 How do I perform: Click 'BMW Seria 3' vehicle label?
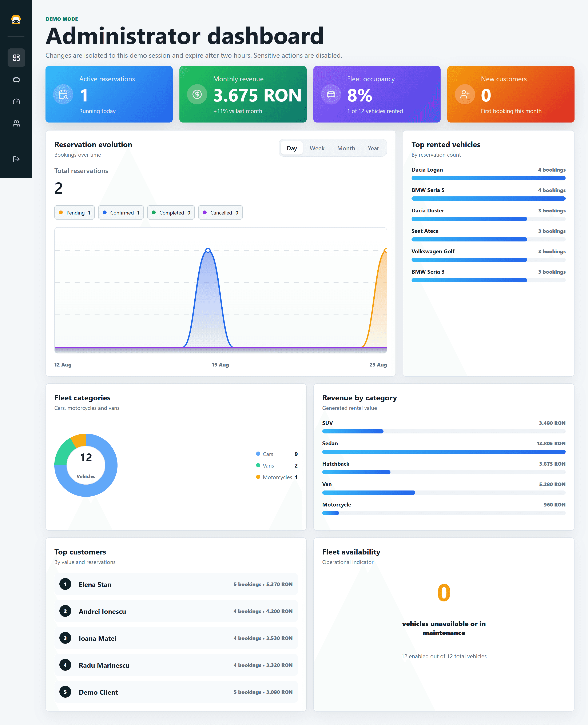[428, 272]
